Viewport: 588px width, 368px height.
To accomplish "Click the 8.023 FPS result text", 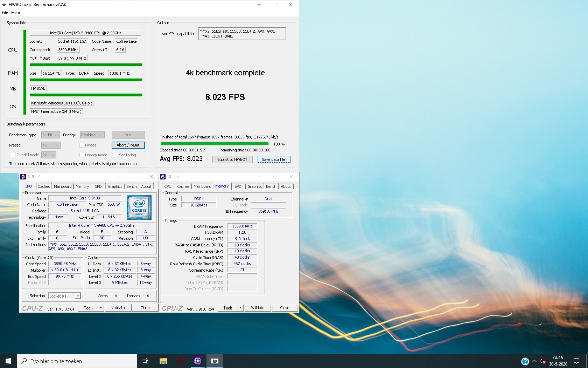I will 225,97.
